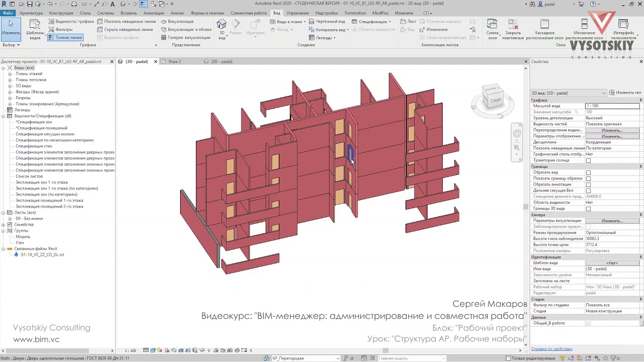The height and width of the screenshot is (362, 644).
Task: Click Изменить for Переопределения видимости
Action: pyautogui.click(x=612, y=130)
